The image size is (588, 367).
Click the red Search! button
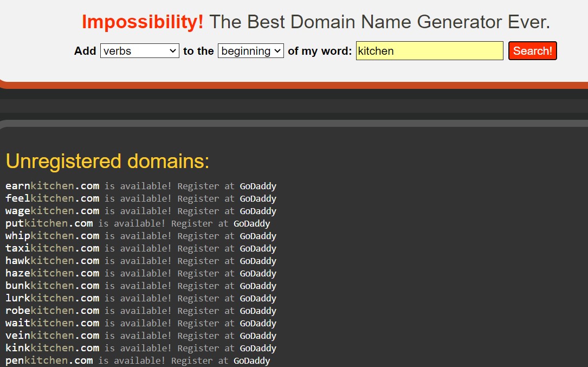tap(533, 50)
